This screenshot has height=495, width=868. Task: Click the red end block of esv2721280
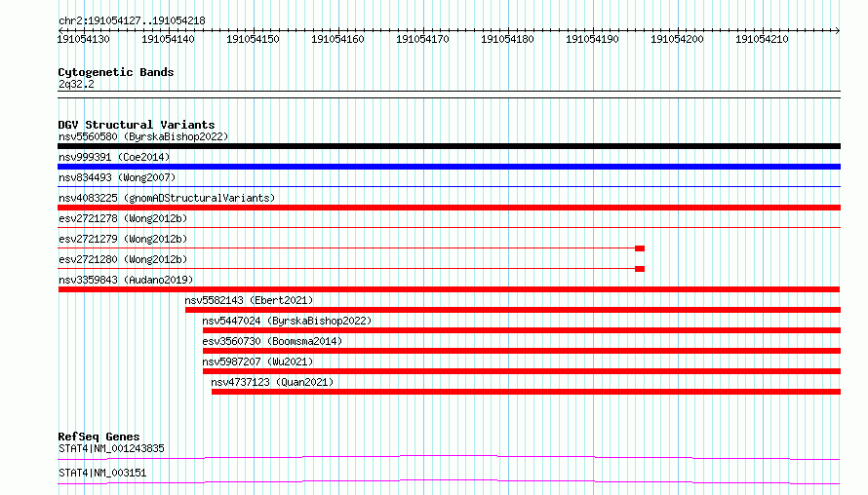[x=640, y=269]
